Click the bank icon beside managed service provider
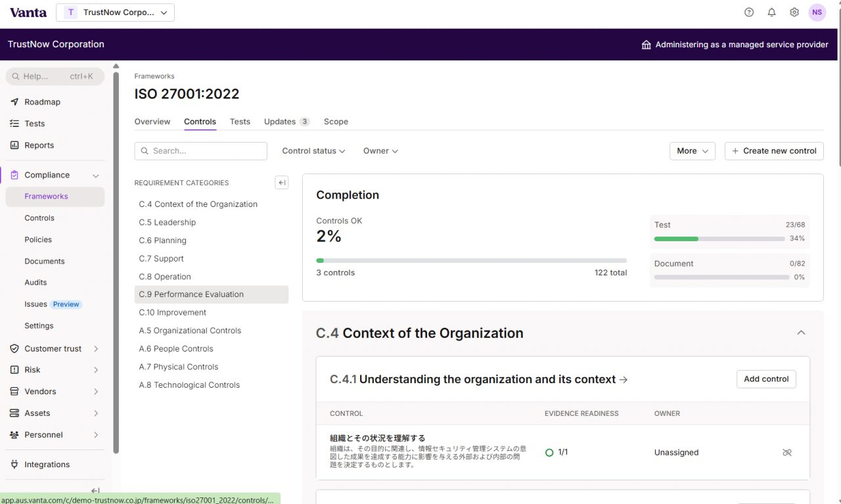The height and width of the screenshot is (504, 841). pos(647,45)
